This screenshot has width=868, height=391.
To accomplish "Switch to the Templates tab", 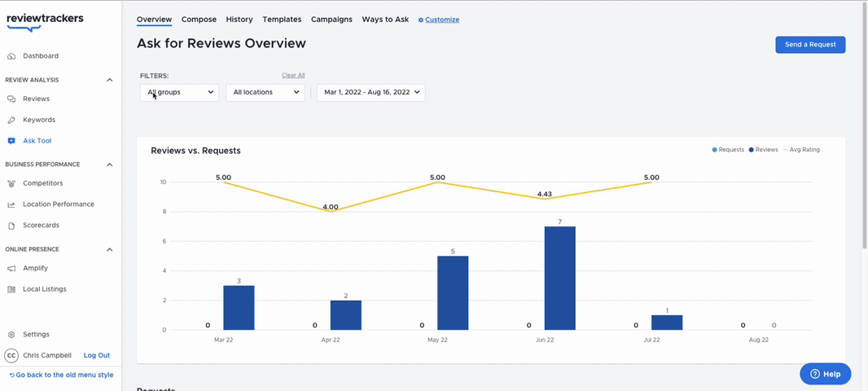I will pos(282,20).
